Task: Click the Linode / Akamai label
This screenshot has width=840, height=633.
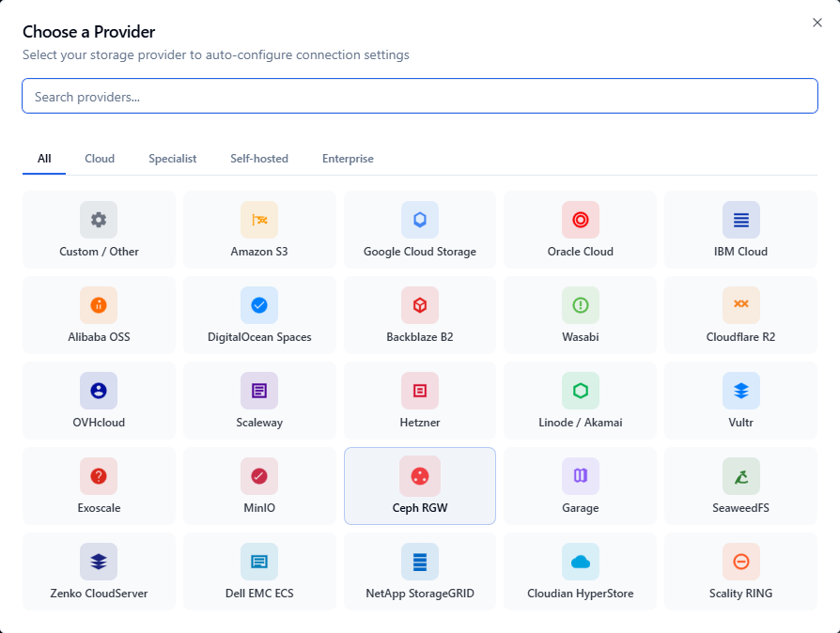Action: tap(580, 423)
